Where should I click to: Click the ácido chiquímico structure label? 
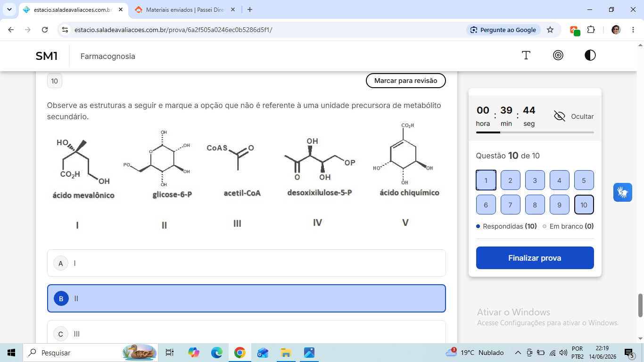(x=409, y=193)
